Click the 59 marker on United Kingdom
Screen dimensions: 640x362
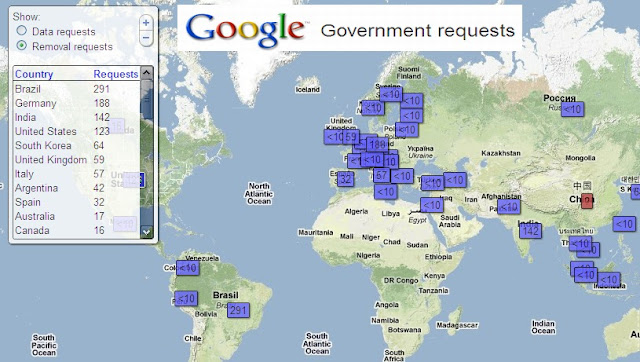[x=351, y=137]
